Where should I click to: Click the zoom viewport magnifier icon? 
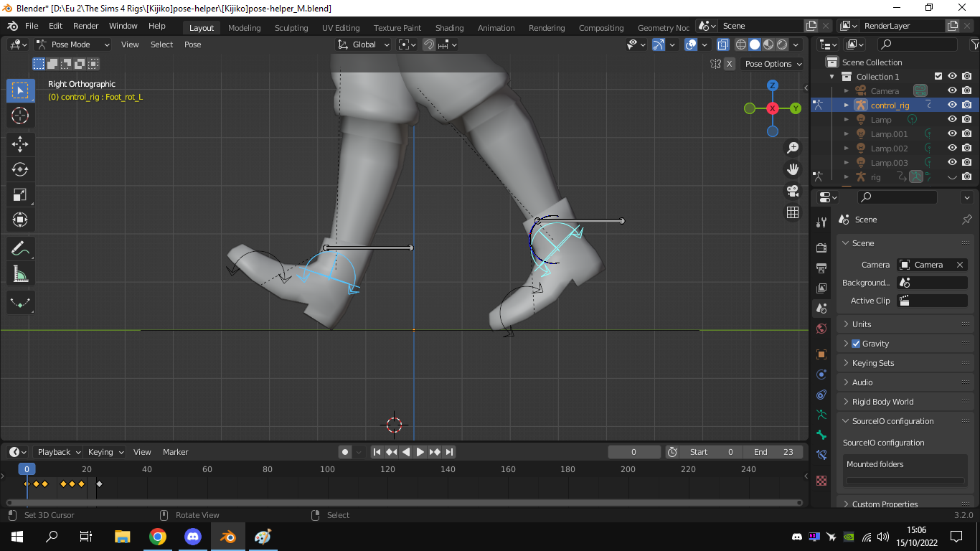[793, 148]
